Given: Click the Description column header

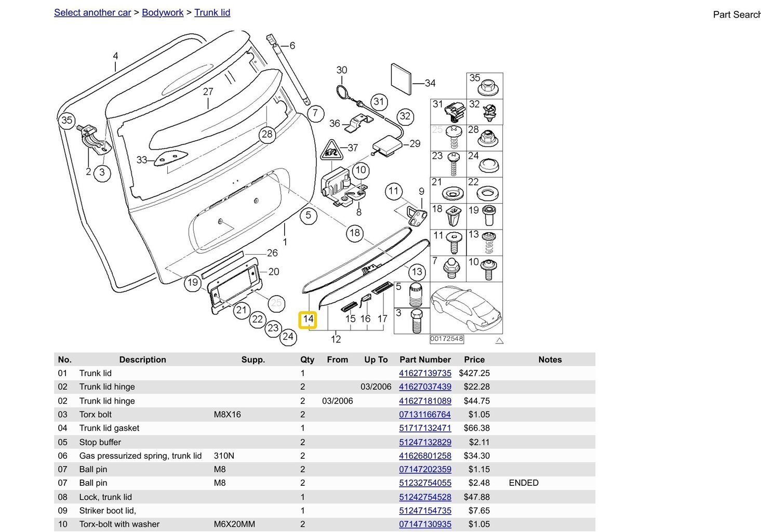Looking at the screenshot, I should [142, 360].
